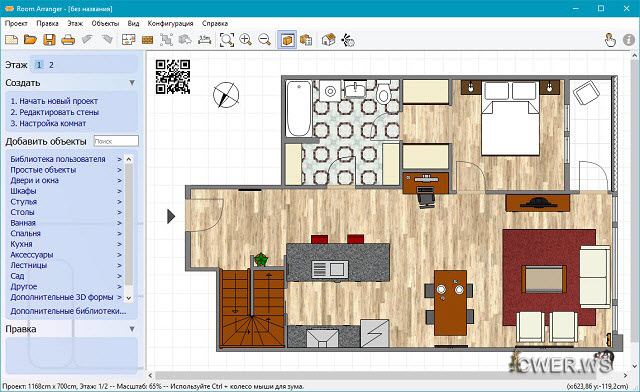Expand the Лестницы category

click(x=66, y=265)
